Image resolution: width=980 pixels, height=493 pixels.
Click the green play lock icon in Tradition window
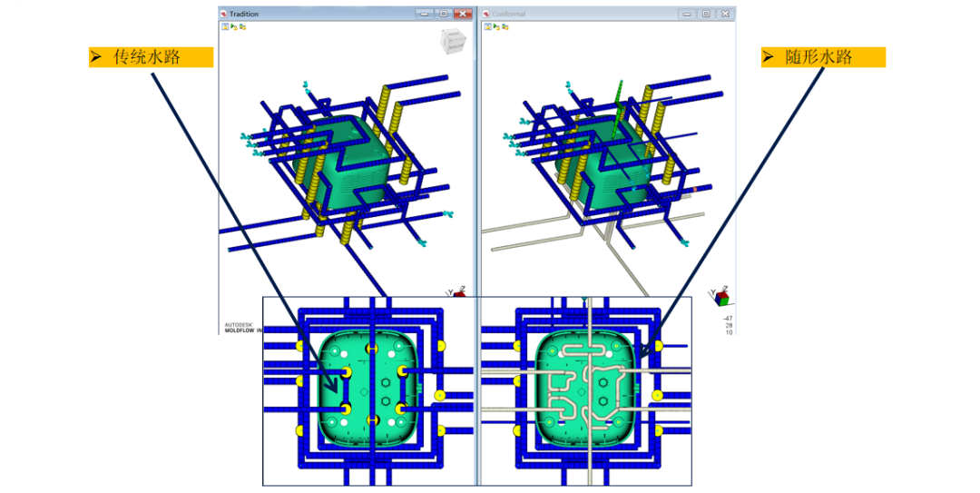tap(233, 27)
